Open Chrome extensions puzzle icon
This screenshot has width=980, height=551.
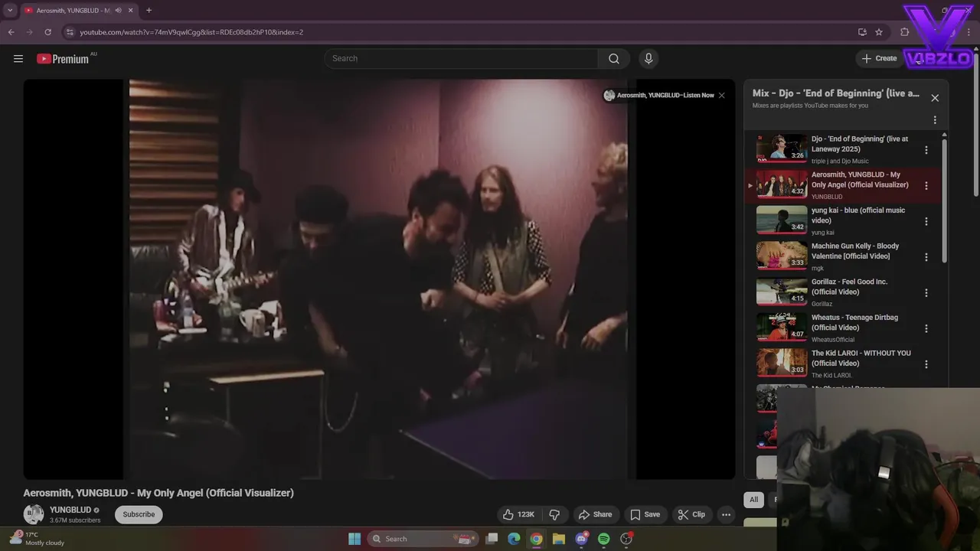pyautogui.click(x=904, y=32)
